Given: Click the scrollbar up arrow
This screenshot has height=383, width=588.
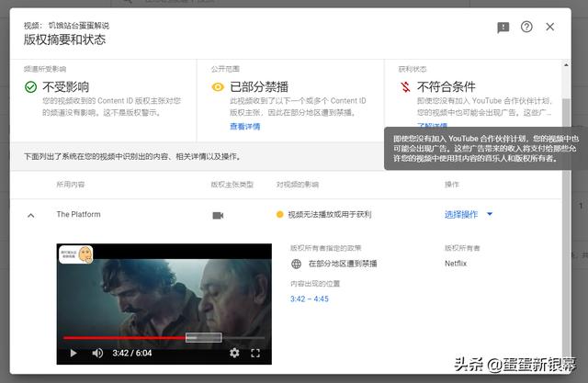Looking at the screenshot, I should (x=566, y=65).
